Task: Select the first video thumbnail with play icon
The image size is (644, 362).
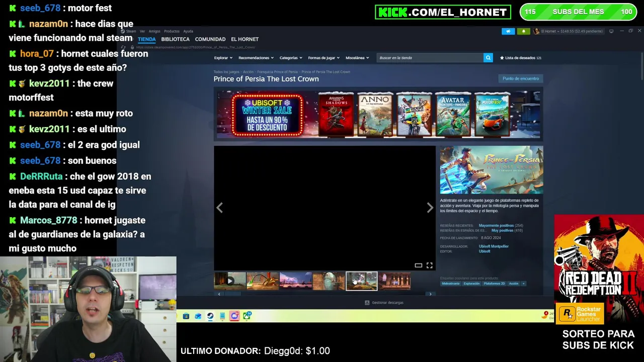Action: coord(230,281)
